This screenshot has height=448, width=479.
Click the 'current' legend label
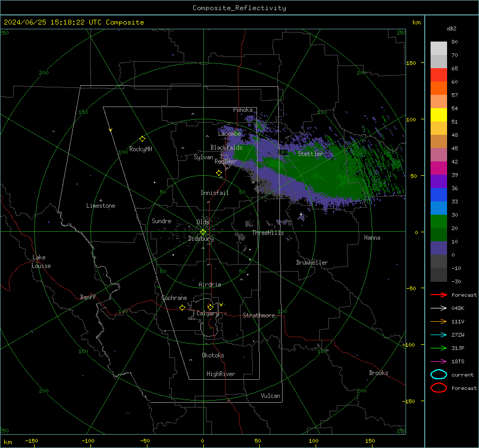(x=463, y=375)
